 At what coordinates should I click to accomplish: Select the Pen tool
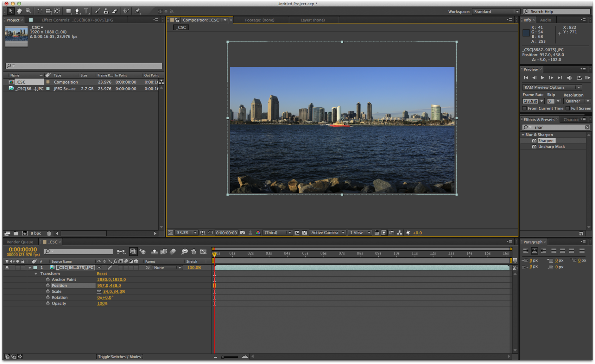pyautogui.click(x=78, y=11)
